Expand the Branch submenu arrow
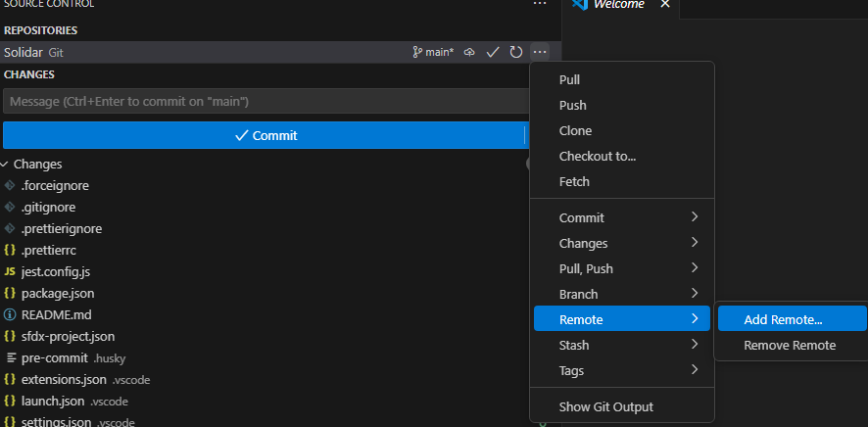 pyautogui.click(x=695, y=293)
